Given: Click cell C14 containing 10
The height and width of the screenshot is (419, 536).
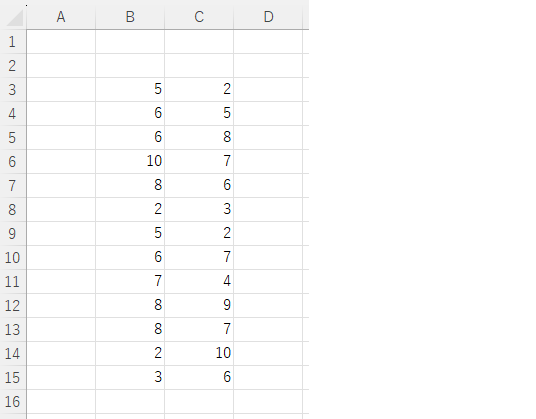Looking at the screenshot, I should [x=199, y=353].
